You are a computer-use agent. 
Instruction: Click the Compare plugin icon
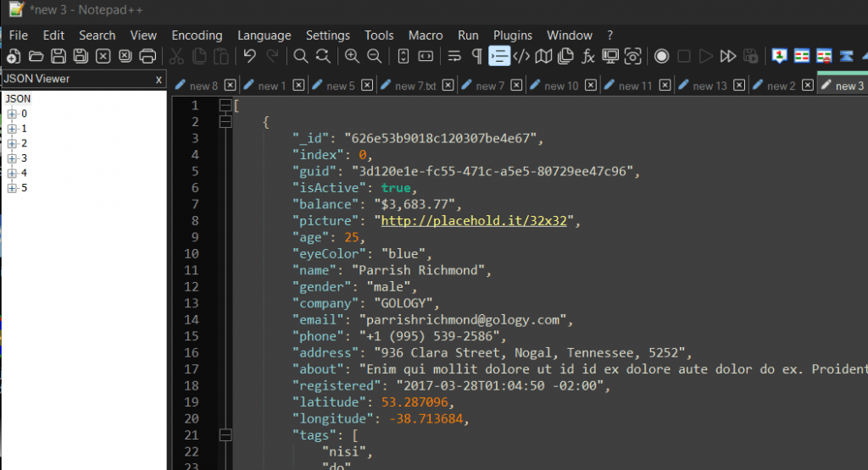[x=802, y=57]
